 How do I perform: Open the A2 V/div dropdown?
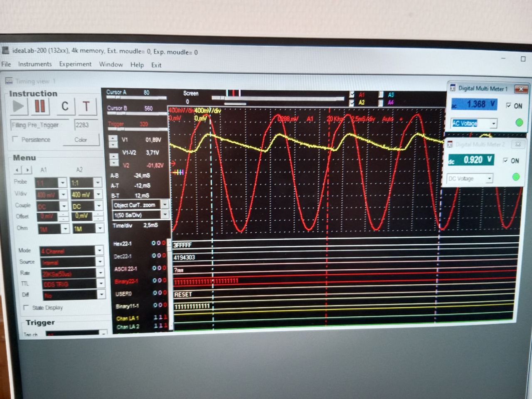pos(98,194)
